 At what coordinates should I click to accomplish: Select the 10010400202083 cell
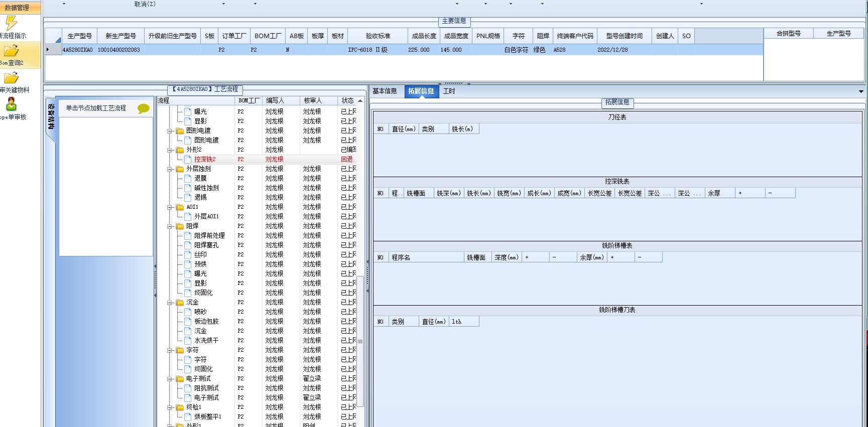coord(120,50)
